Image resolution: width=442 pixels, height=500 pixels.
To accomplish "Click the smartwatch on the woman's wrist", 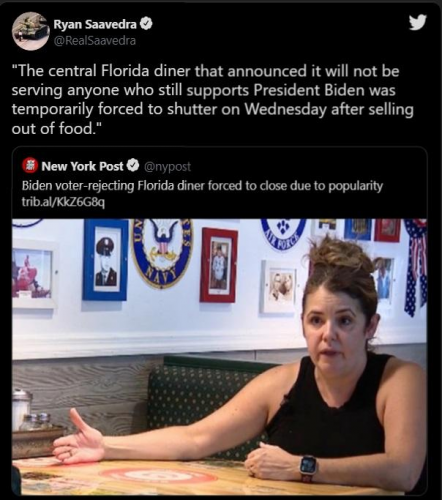I will pyautogui.click(x=307, y=468).
